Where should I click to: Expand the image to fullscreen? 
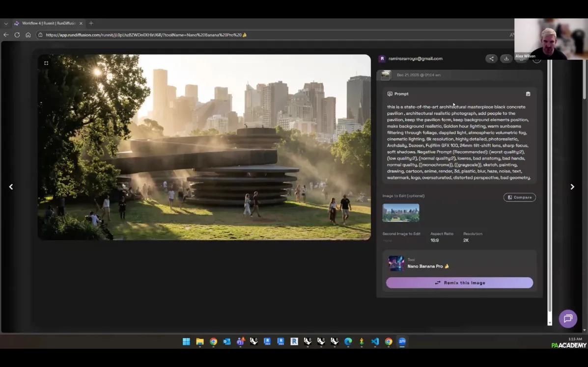click(x=46, y=63)
